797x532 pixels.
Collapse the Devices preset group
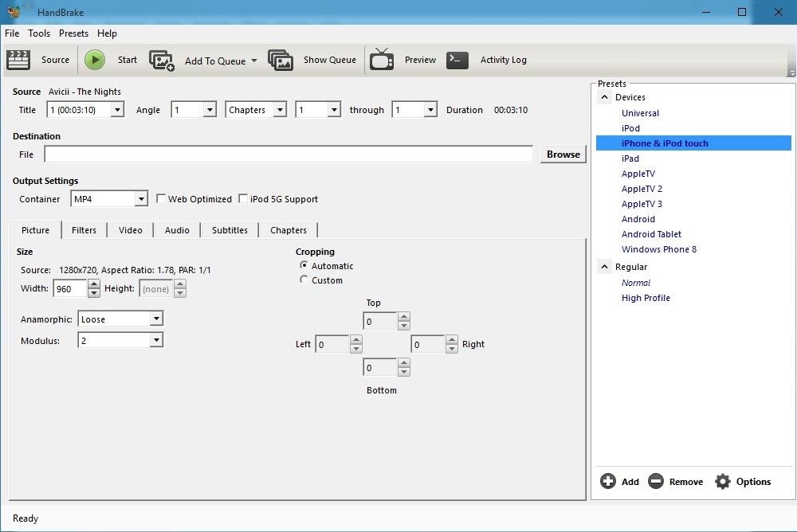coord(604,97)
